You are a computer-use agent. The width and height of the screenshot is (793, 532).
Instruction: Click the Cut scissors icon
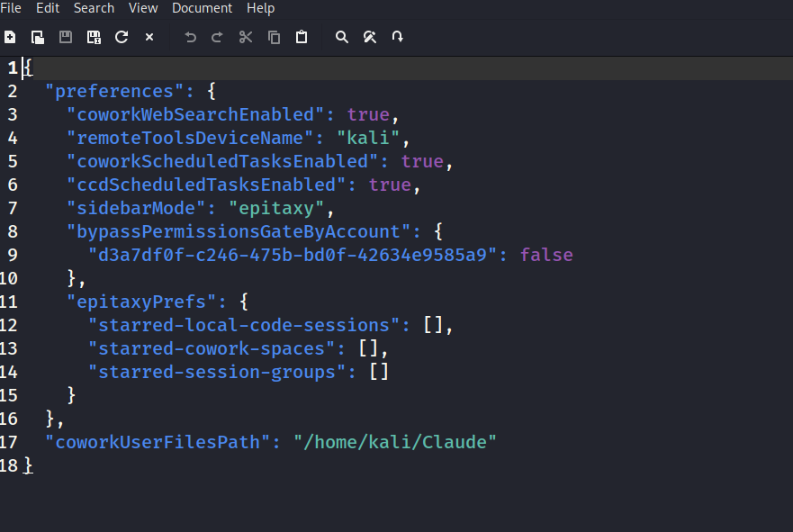(246, 37)
